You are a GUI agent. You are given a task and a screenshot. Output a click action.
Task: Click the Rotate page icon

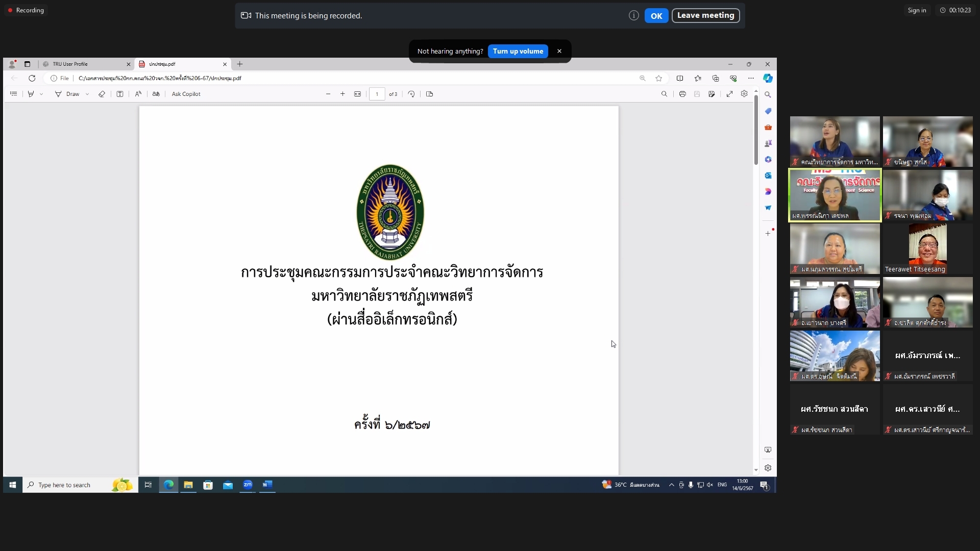tap(411, 94)
